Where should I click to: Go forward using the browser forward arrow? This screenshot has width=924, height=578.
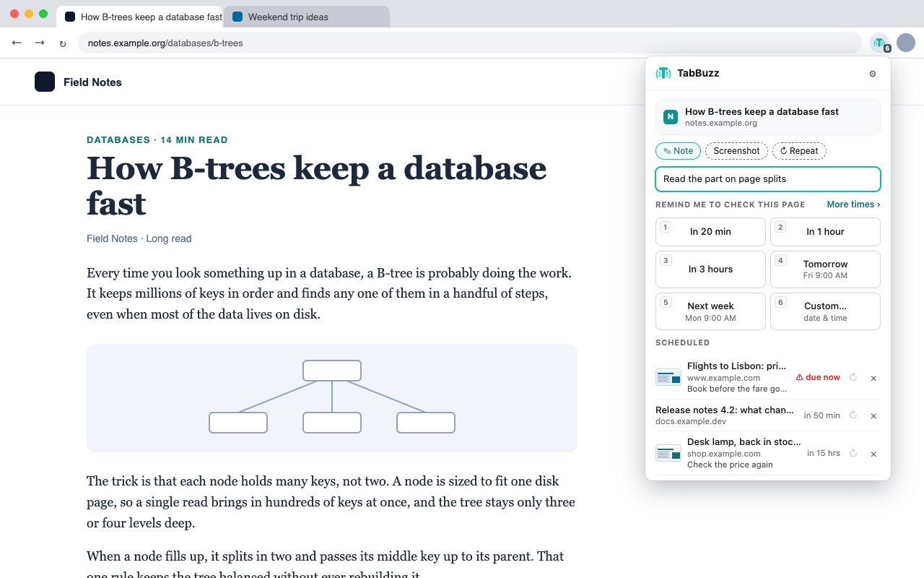pos(40,43)
